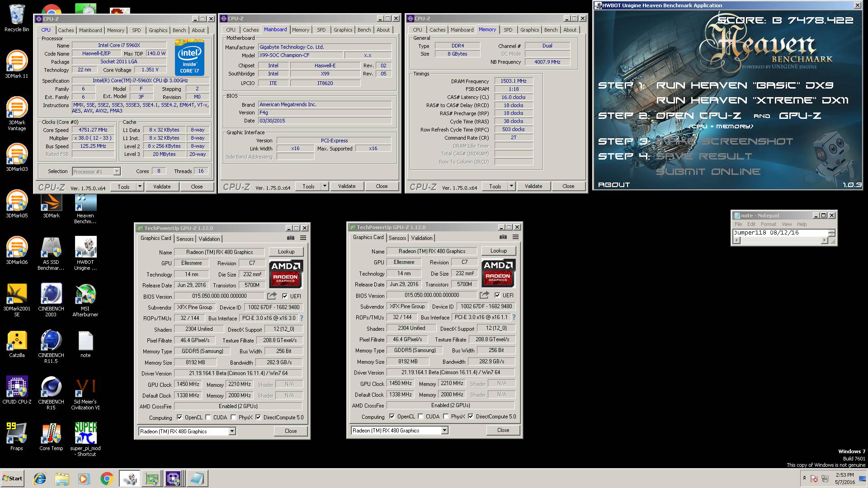Image resolution: width=868 pixels, height=488 pixels.
Task: Toggle the UEFI checkbox in left GPU-Z
Action: click(x=285, y=296)
